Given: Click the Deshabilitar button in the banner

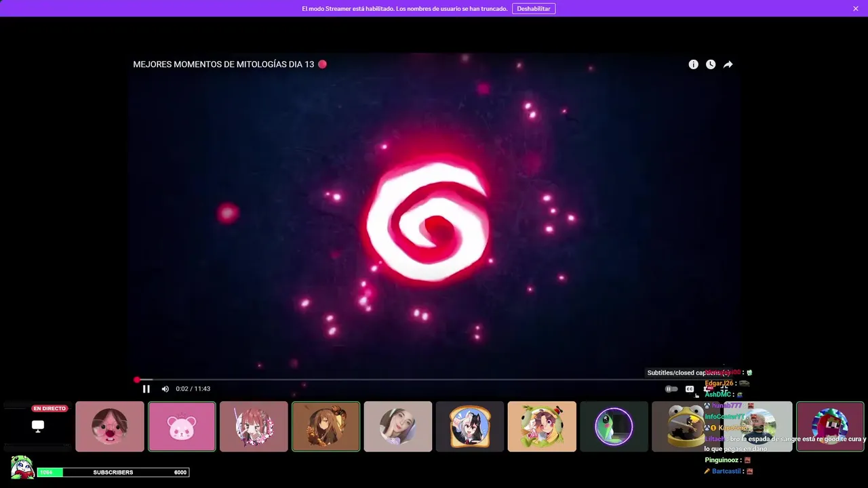Looking at the screenshot, I should (534, 9).
